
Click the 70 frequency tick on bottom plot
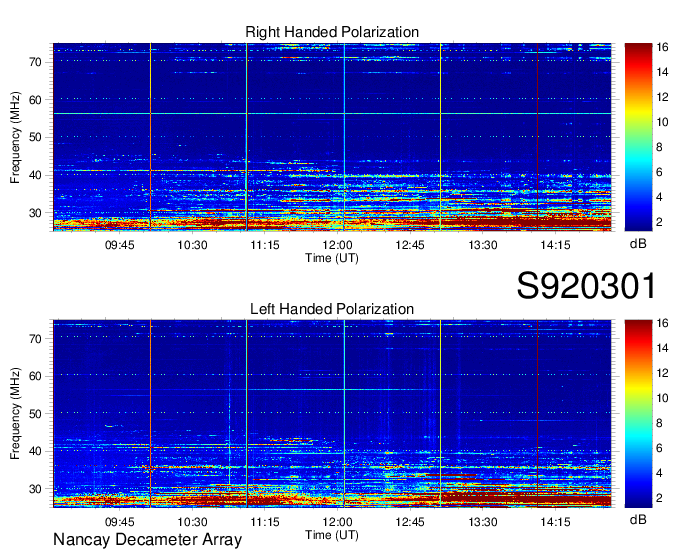36,339
